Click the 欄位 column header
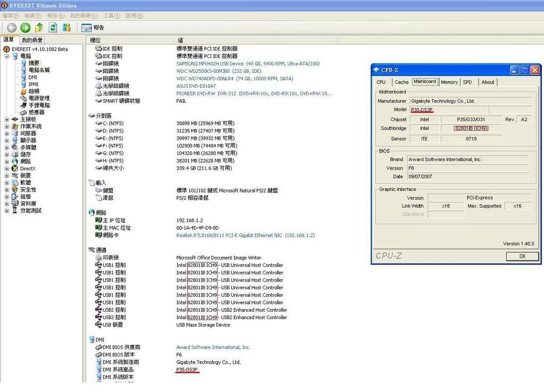The height and width of the screenshot is (392, 544). (129, 40)
